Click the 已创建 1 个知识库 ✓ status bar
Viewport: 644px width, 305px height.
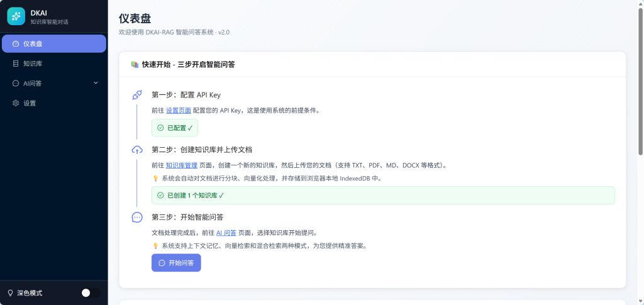tap(383, 196)
